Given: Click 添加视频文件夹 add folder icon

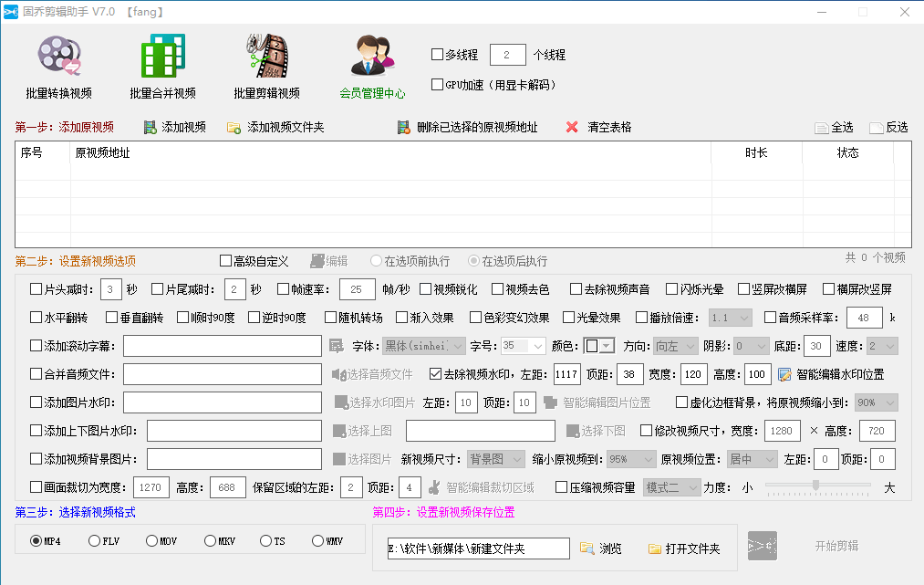Looking at the screenshot, I should pos(234,127).
